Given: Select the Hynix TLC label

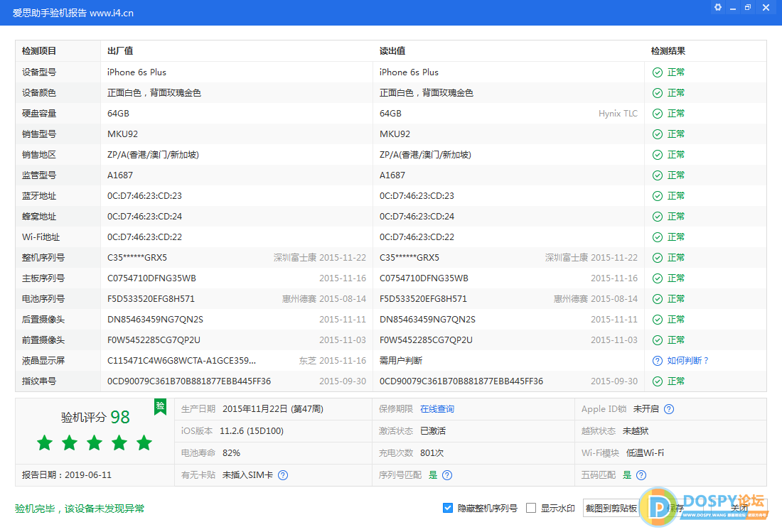Looking at the screenshot, I should click(618, 114).
